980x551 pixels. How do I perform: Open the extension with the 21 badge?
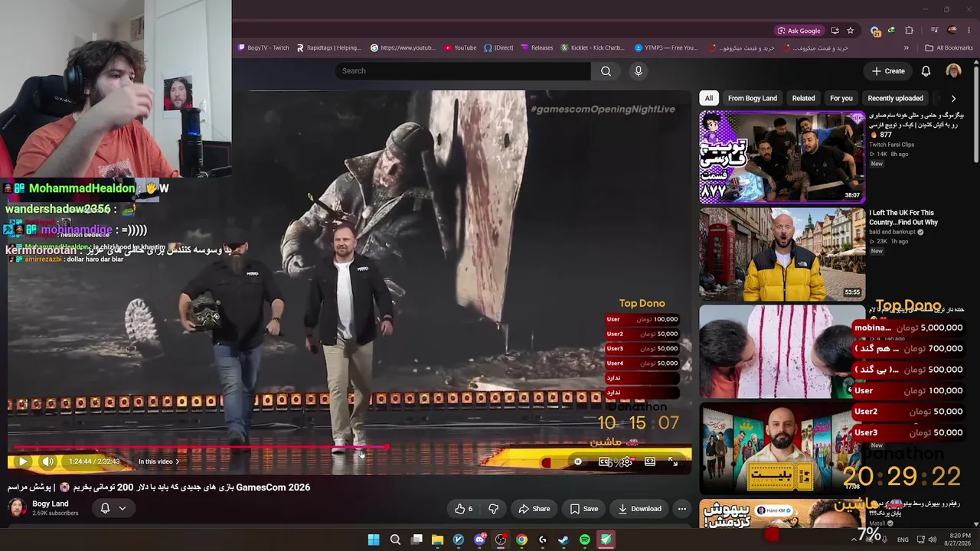[875, 31]
